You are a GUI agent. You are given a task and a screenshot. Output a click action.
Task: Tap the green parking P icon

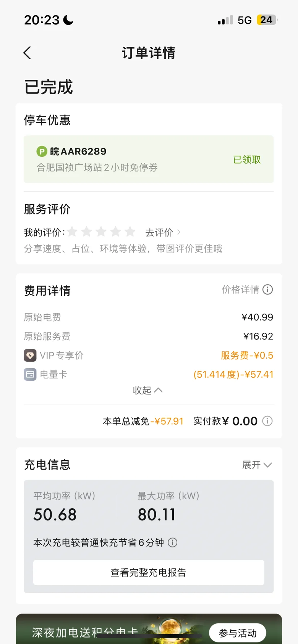click(42, 151)
